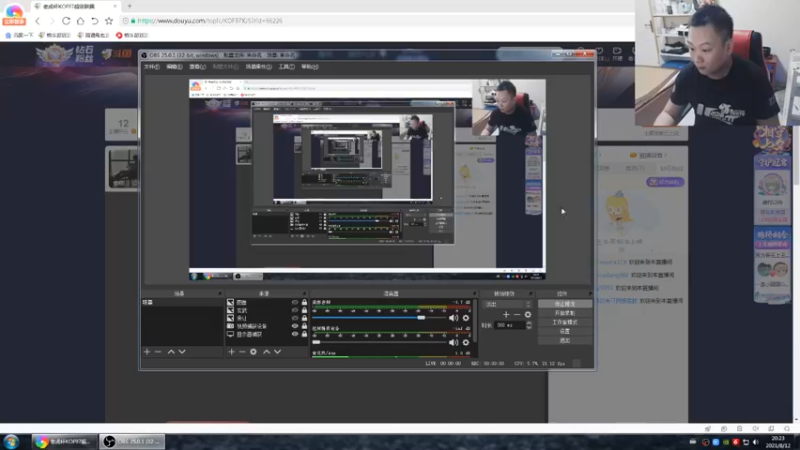Open OBS 查看(V) menu

click(x=197, y=67)
